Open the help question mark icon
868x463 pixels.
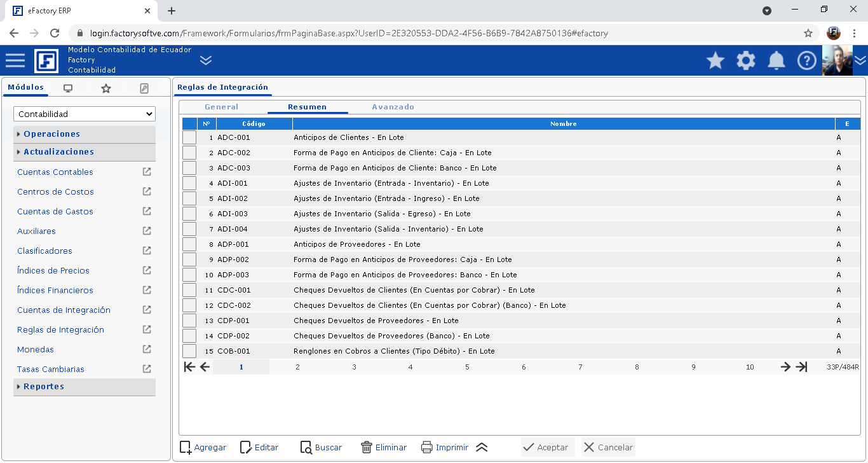click(x=807, y=60)
